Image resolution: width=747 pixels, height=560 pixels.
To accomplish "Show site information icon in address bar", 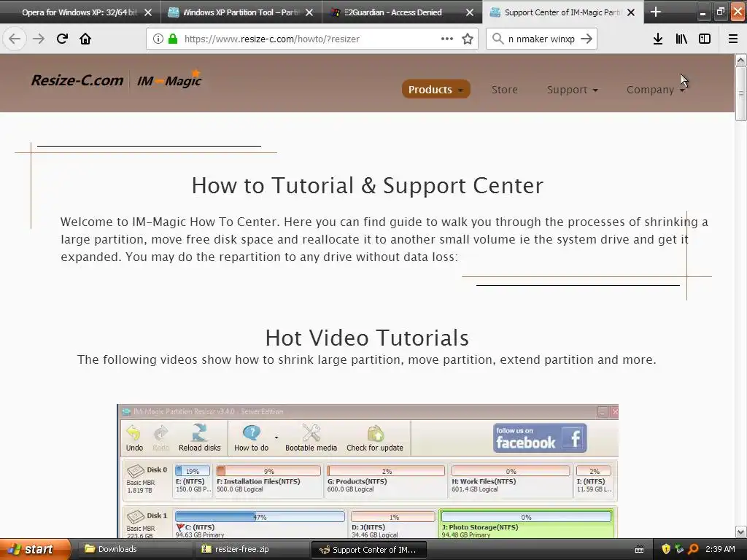I will pos(158,39).
